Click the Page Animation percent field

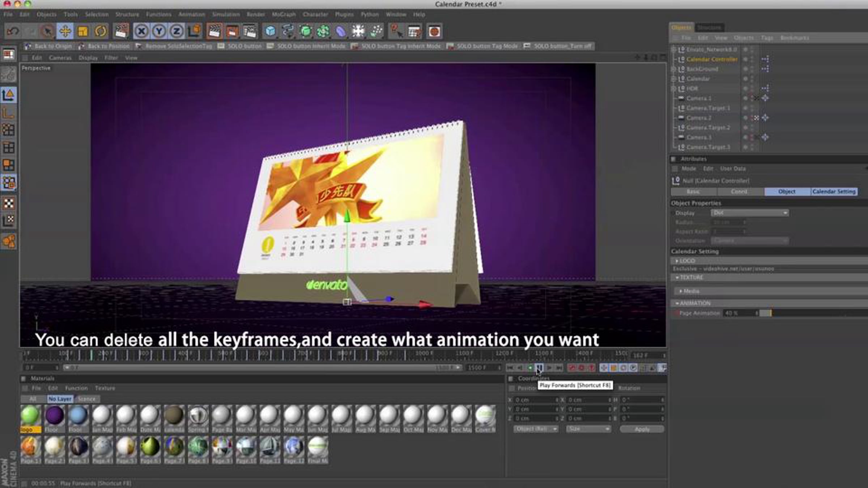[x=740, y=313]
